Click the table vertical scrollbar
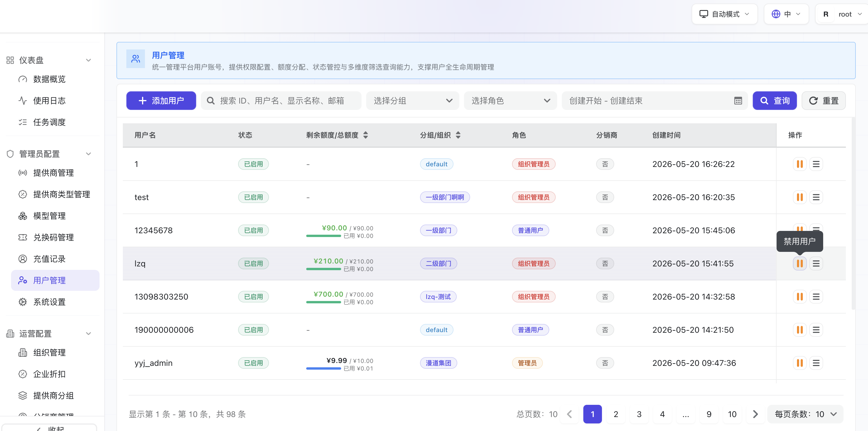 (853, 214)
